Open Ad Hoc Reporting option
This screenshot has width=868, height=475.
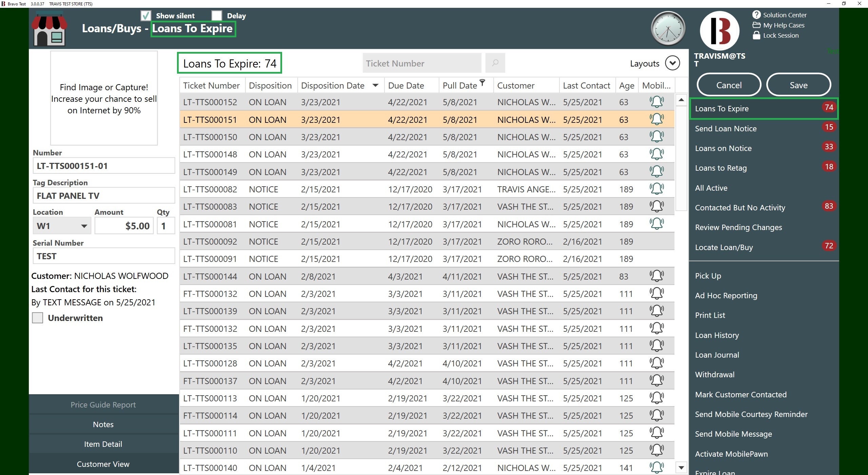[x=726, y=296]
